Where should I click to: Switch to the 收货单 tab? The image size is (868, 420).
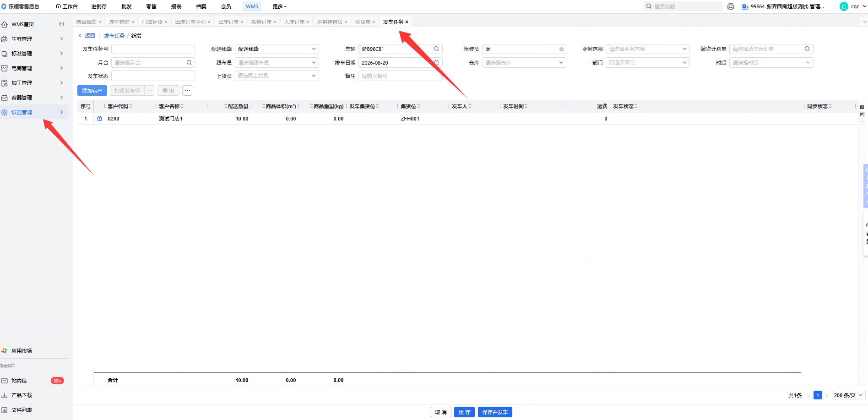(363, 22)
